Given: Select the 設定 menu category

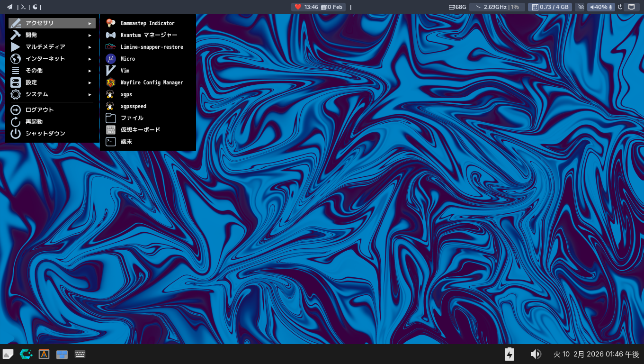Looking at the screenshot, I should [52, 82].
